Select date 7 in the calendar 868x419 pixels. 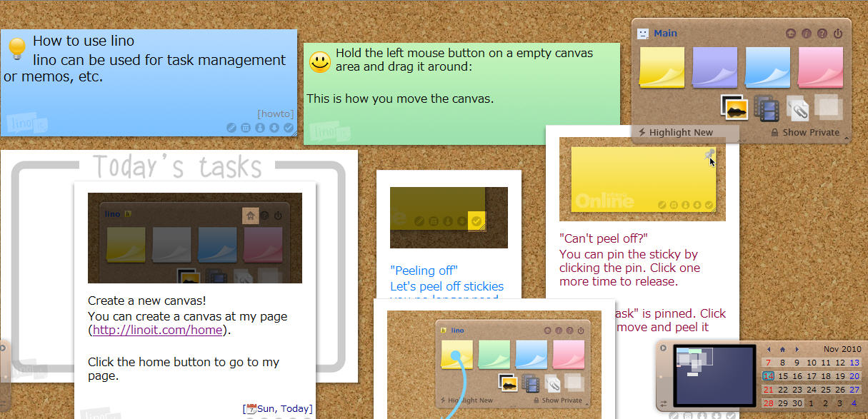(769, 363)
